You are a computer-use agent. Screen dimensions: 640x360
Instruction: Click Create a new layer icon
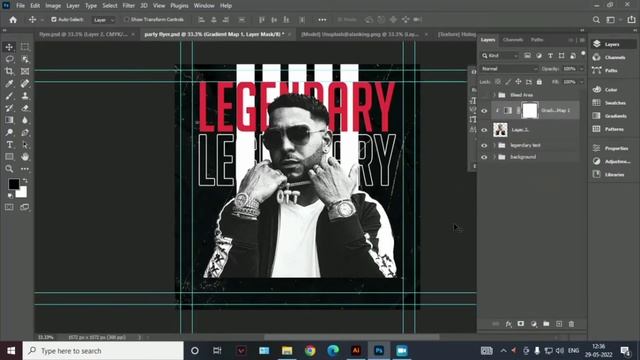[559, 324]
